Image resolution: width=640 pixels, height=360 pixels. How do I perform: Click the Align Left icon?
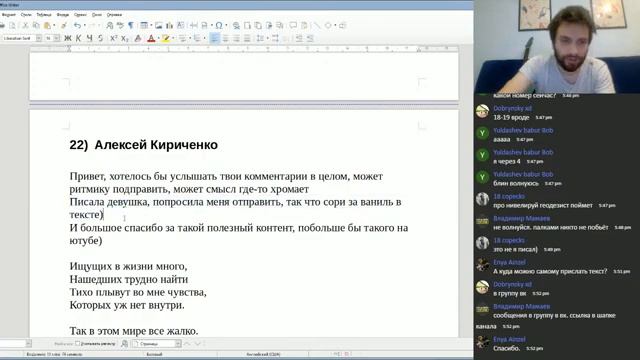coord(214,38)
